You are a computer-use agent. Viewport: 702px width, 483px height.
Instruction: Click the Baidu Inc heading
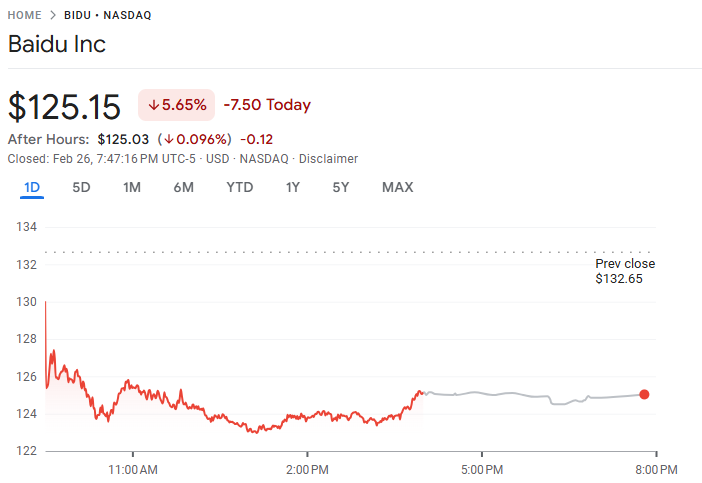(57, 45)
